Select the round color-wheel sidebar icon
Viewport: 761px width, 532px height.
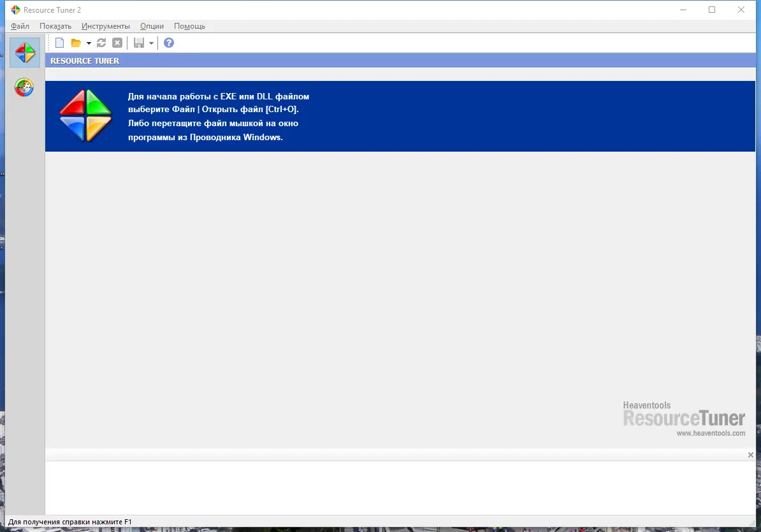[24, 87]
